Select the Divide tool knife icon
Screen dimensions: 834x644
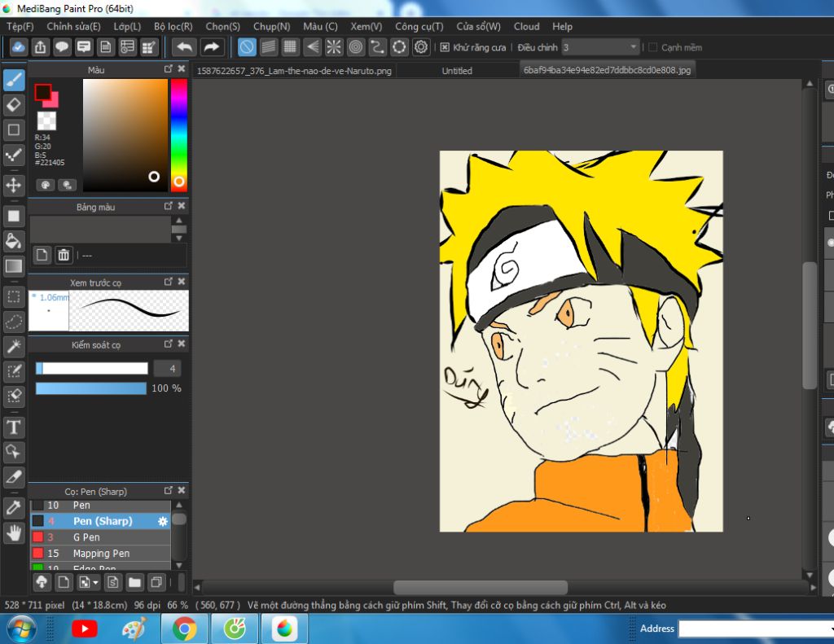[14, 477]
